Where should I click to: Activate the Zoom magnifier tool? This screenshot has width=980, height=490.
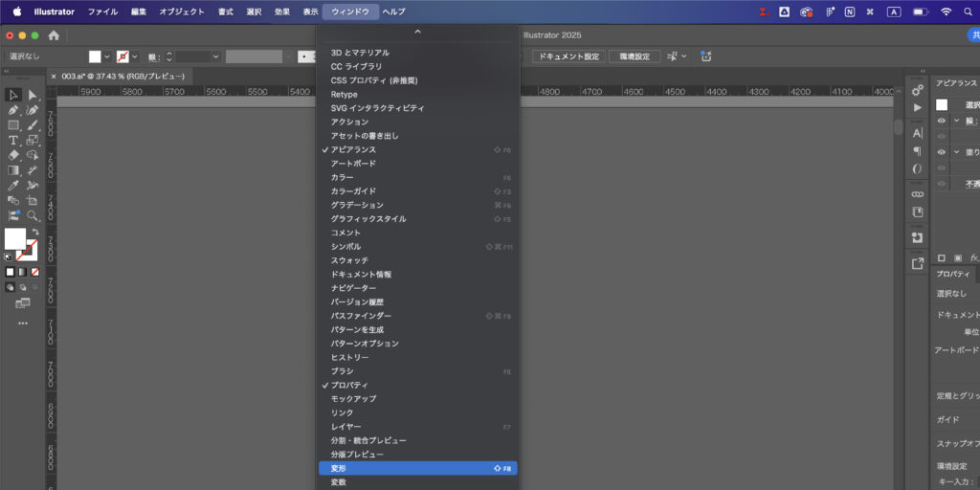[x=33, y=215]
